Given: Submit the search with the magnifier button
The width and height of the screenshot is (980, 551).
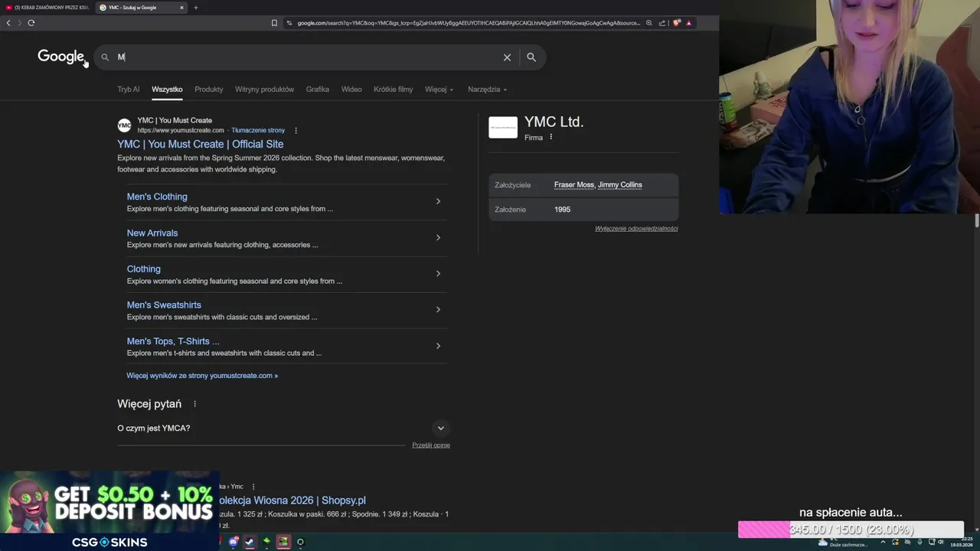Looking at the screenshot, I should 531,57.
